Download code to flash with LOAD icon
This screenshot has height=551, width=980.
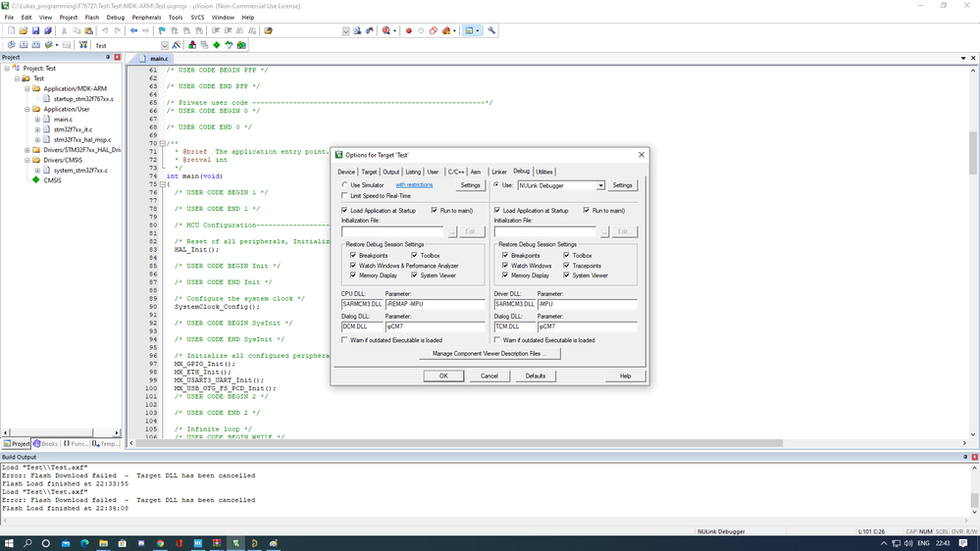click(83, 45)
